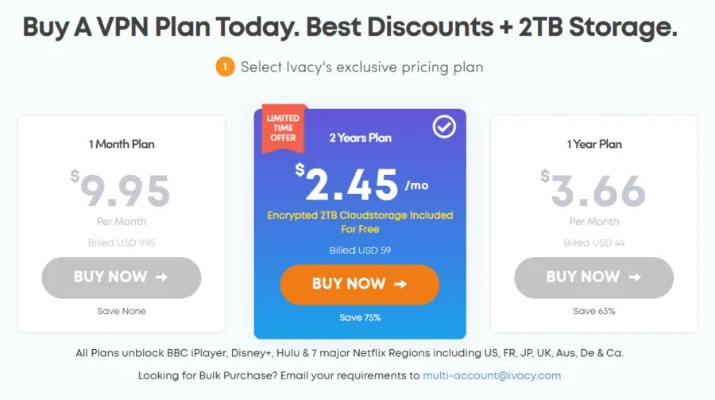
Task: Select the 1 Month Plan card title
Action: click(122, 144)
